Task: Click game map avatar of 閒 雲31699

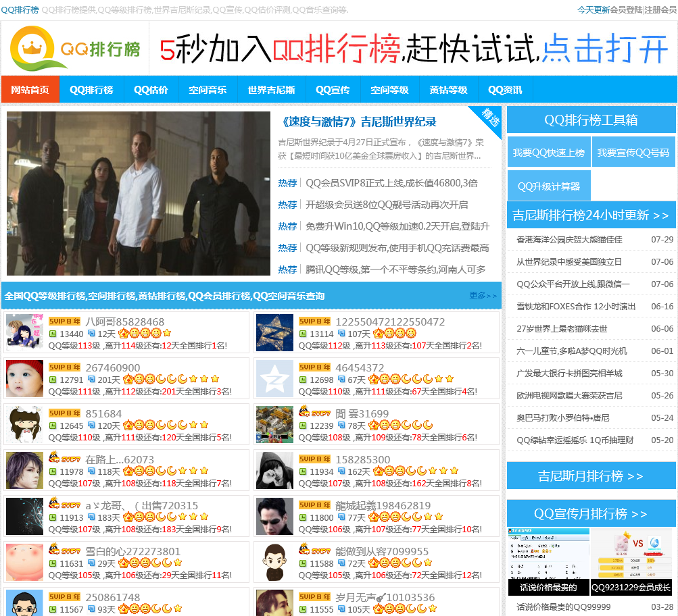Action: pos(274,424)
